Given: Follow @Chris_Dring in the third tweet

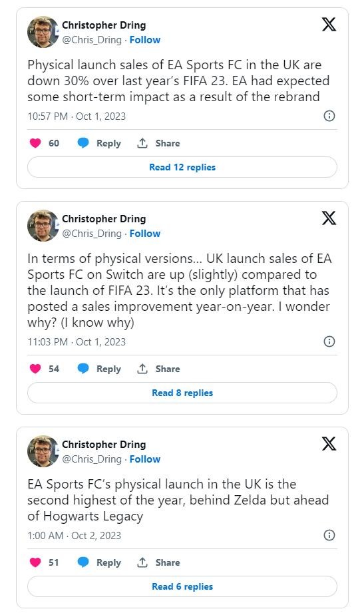Looking at the screenshot, I should pyautogui.click(x=145, y=459).
